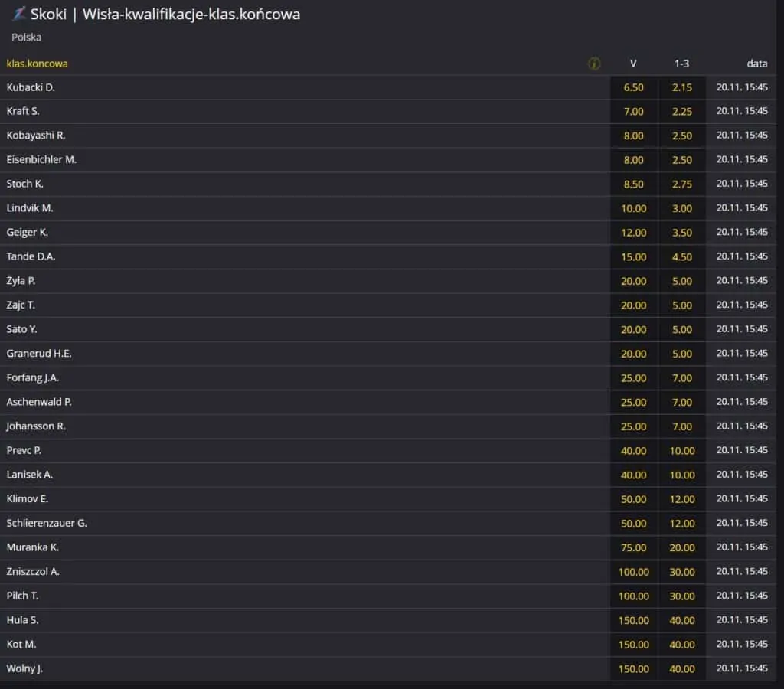The height and width of the screenshot is (689, 784).
Task: Choose Eisenbichler M. 1-3 odds 2.50
Action: 682,160
